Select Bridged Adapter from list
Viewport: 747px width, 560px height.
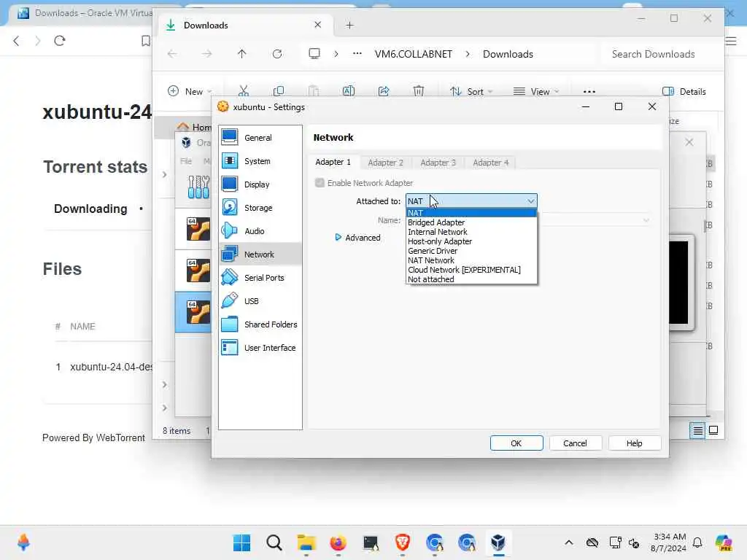[x=471, y=222]
